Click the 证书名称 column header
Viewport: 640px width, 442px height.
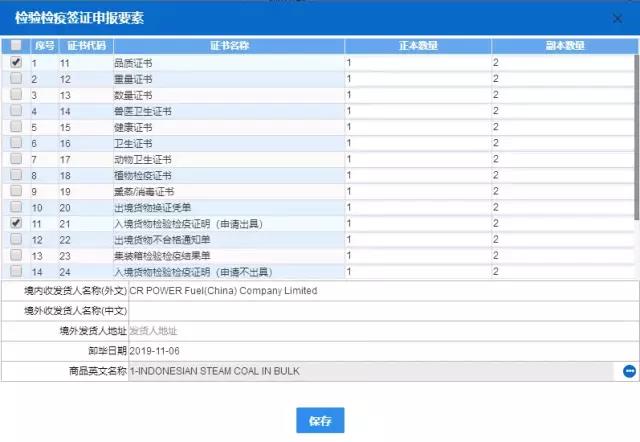click(229, 46)
